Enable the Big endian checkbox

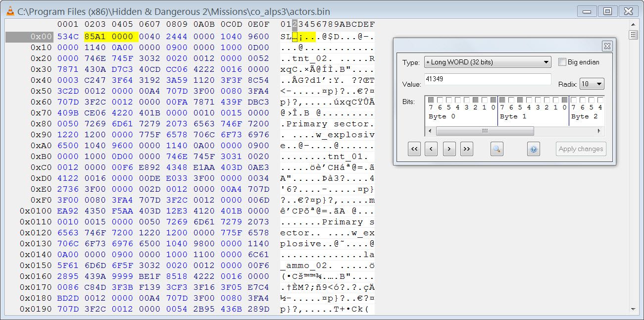click(x=562, y=62)
